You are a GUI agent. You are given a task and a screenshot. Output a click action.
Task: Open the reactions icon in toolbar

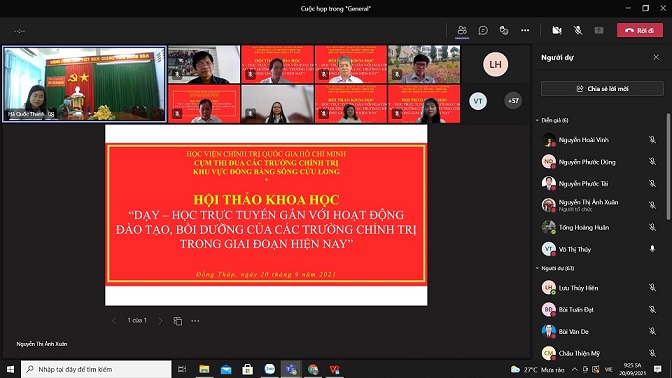click(x=504, y=30)
